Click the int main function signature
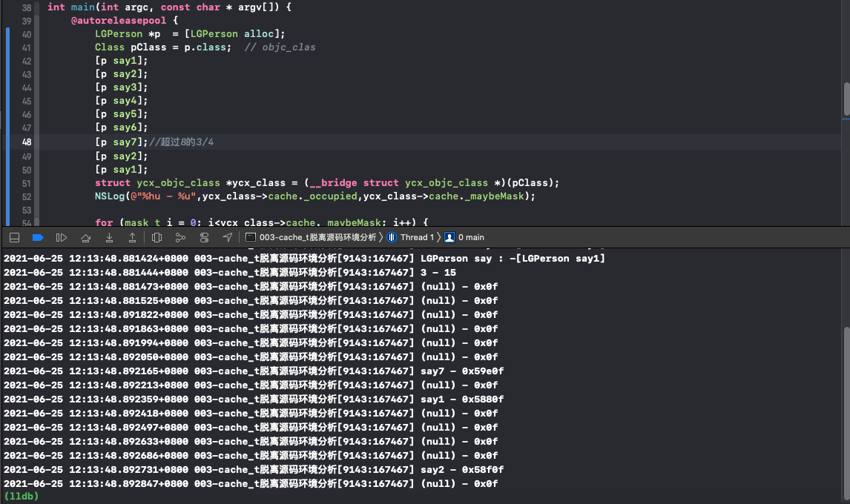850x504 pixels. (169, 7)
